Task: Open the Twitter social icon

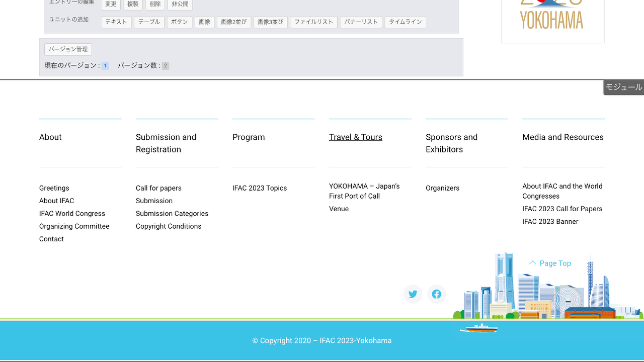Action: click(413, 294)
